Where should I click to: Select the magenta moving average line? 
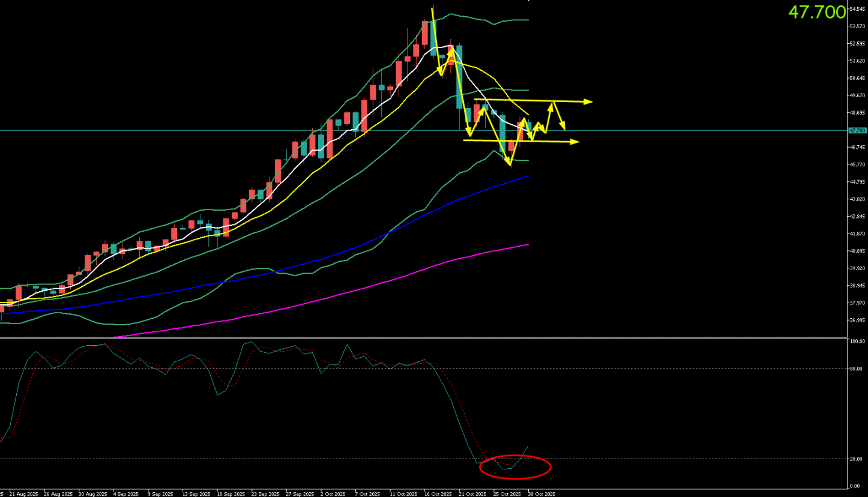[360, 288]
